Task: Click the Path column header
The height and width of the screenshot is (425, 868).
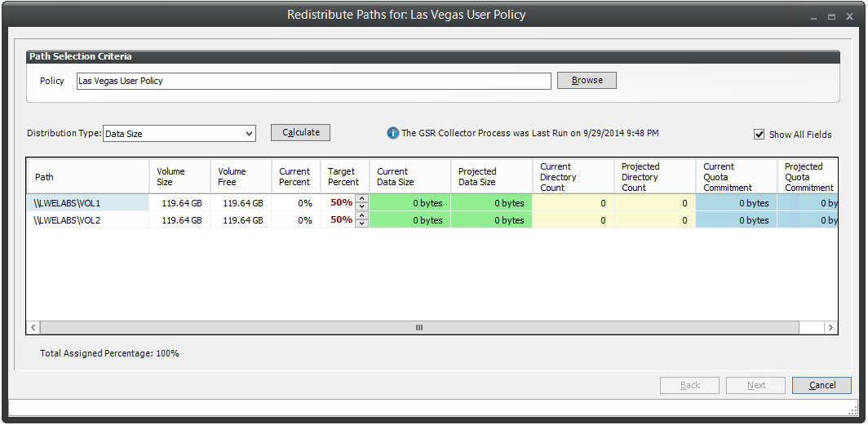Action: tap(88, 176)
